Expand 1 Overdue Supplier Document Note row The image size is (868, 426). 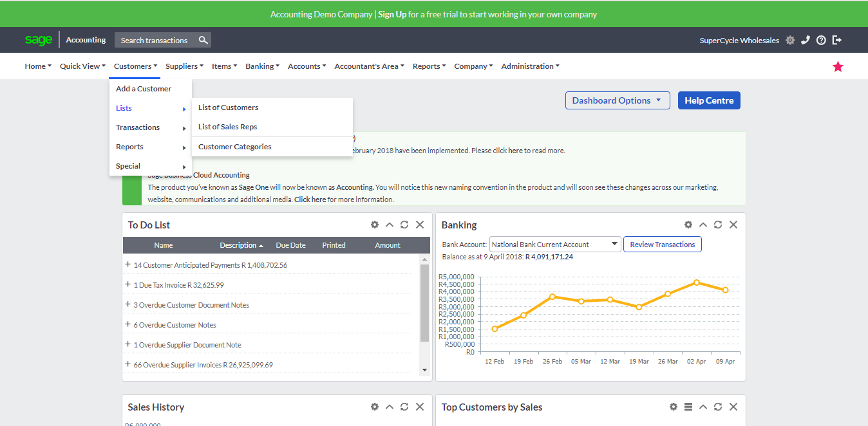[x=128, y=344]
